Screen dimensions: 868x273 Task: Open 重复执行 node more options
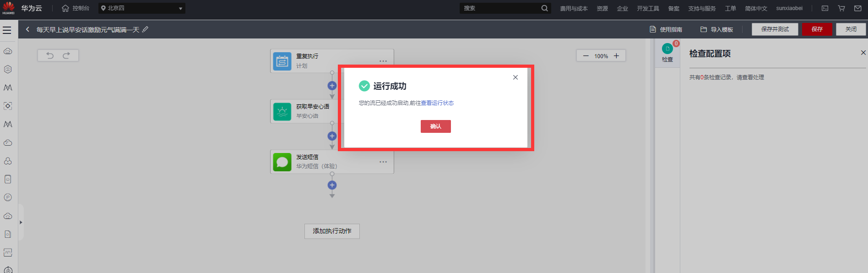tap(383, 61)
